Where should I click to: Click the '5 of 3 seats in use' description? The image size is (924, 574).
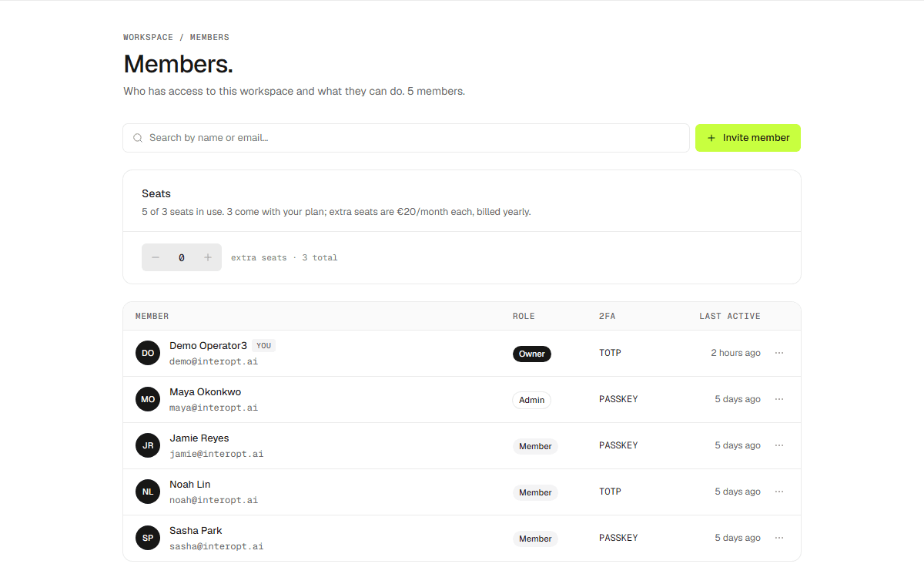click(x=336, y=212)
